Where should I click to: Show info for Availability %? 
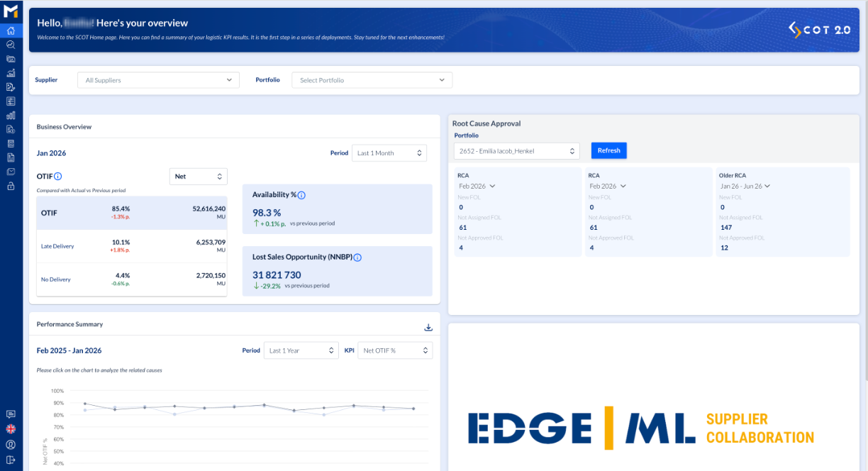tap(301, 195)
